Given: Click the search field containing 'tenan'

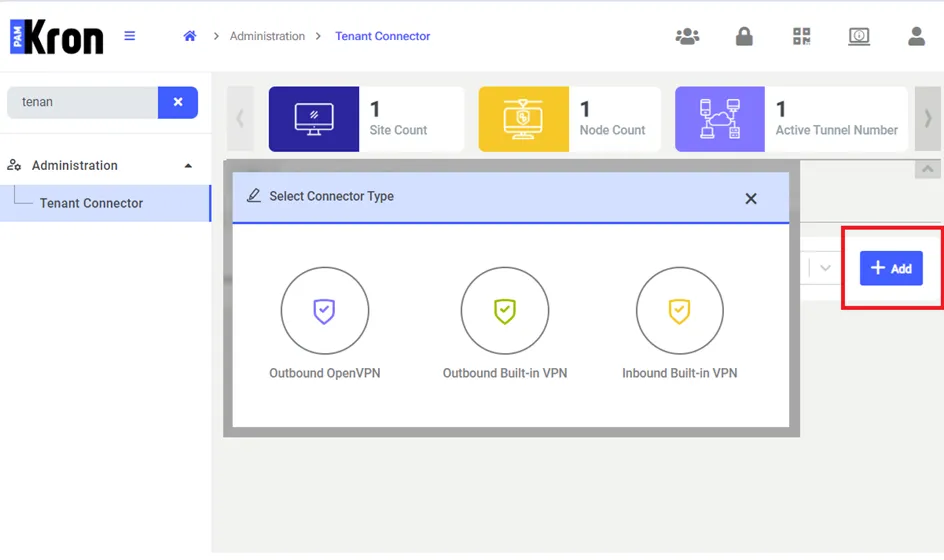Looking at the screenshot, I should tap(82, 102).
